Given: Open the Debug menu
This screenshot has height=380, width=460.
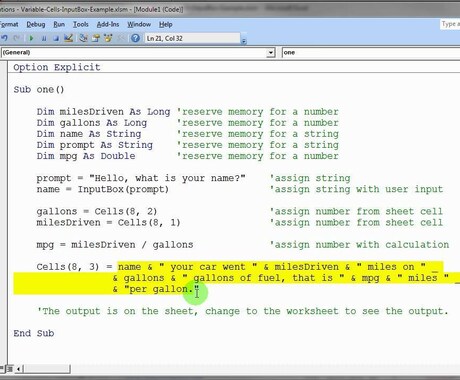Looking at the screenshot, I should point(36,24).
